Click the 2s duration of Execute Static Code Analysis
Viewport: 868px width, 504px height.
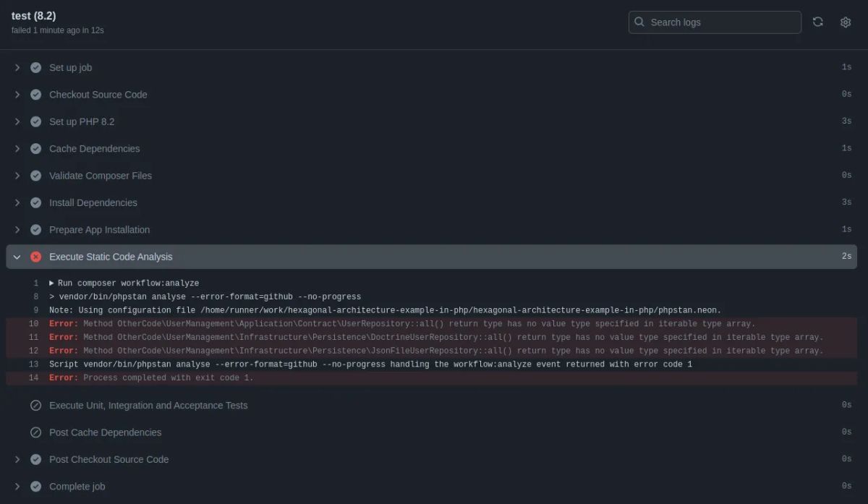(846, 257)
